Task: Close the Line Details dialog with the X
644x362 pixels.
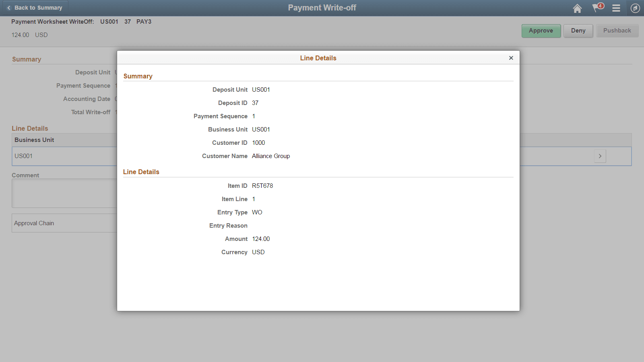Action: coord(511,58)
